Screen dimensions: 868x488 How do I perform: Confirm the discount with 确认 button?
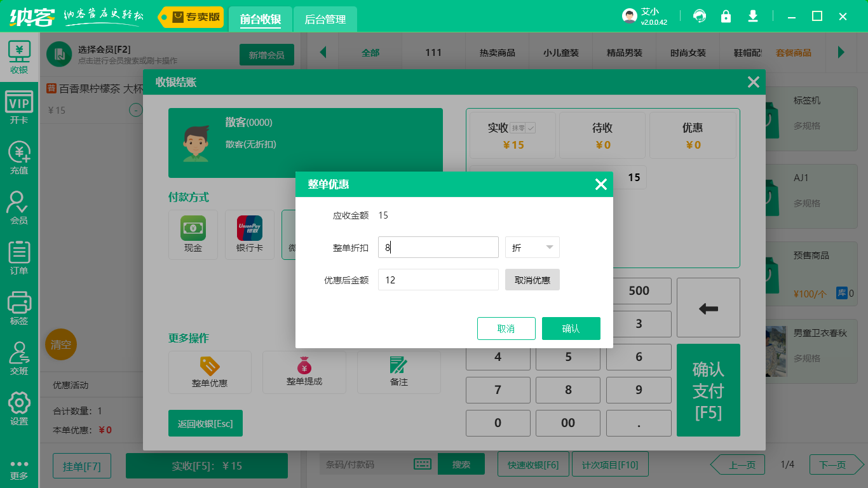tap(571, 329)
